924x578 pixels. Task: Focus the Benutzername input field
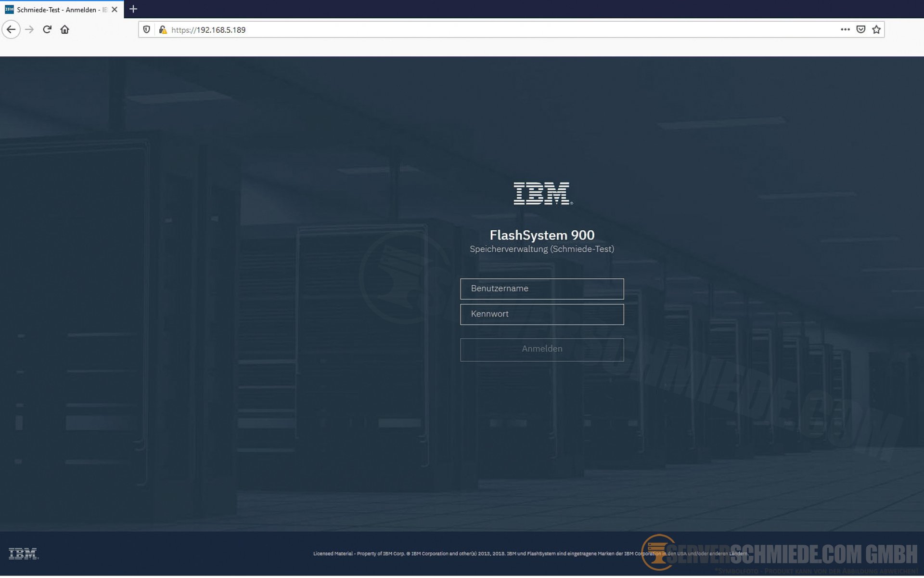click(542, 289)
